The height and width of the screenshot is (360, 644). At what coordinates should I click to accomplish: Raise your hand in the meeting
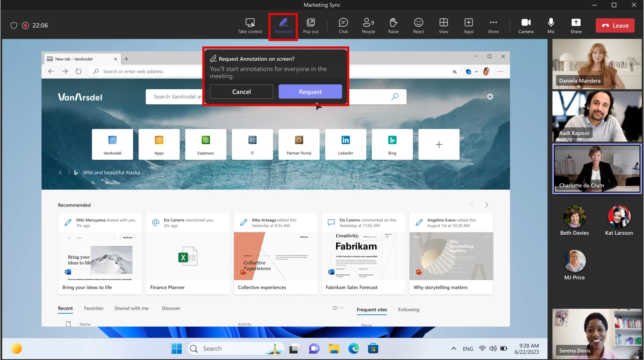393,26
